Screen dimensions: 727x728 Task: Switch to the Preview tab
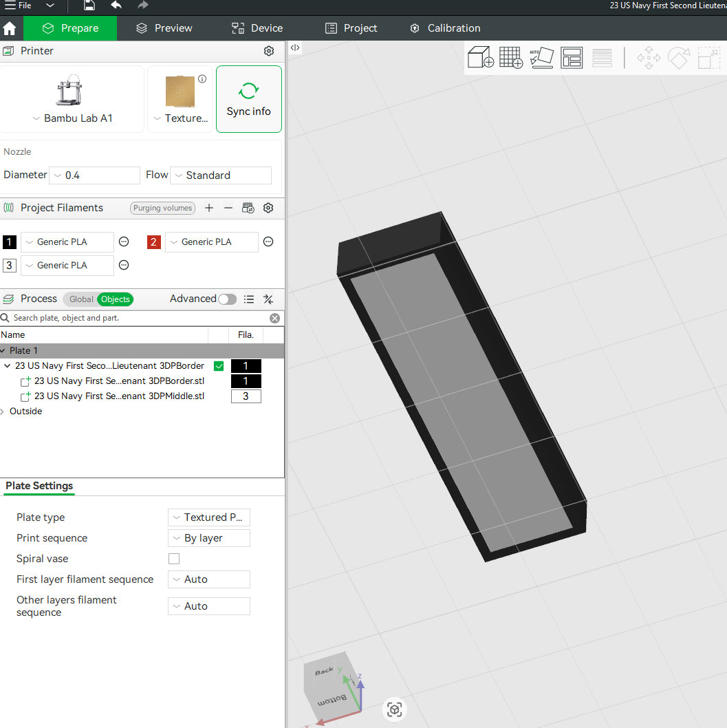[164, 28]
